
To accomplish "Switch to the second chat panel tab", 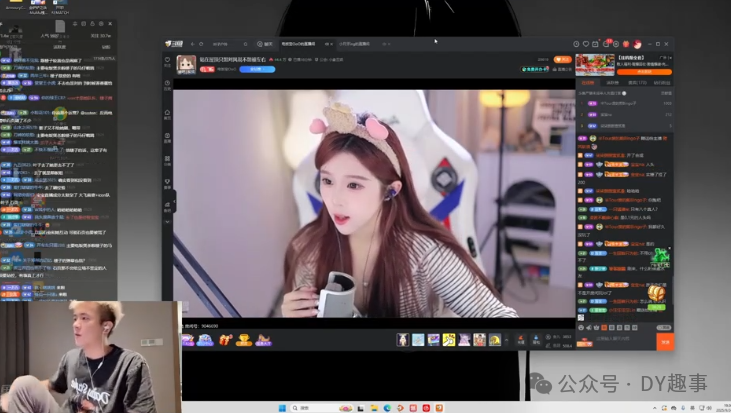I will coord(612,83).
